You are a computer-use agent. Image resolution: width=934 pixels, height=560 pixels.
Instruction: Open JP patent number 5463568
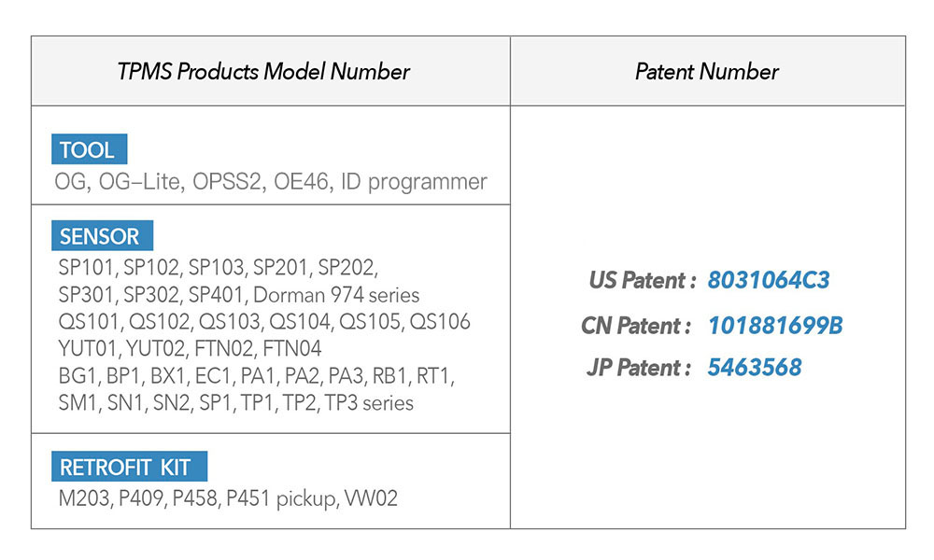coord(754,367)
